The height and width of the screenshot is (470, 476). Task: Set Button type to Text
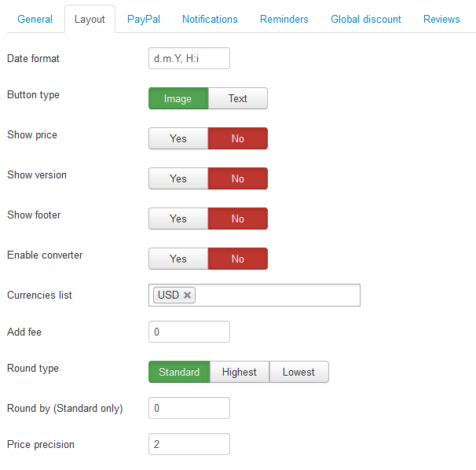pos(238,98)
